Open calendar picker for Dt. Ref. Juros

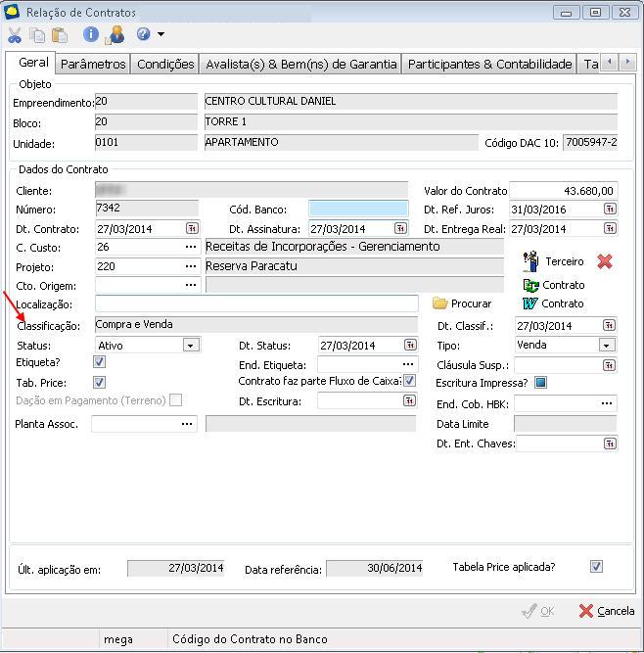click(x=609, y=210)
